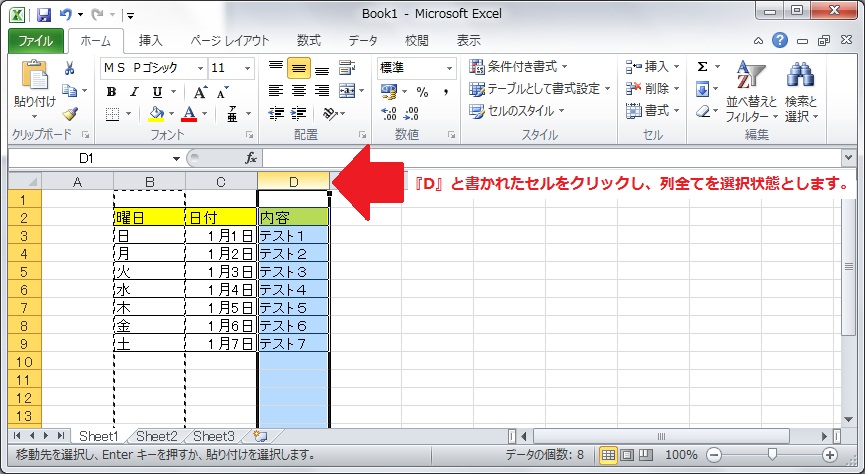865x474 pixels.
Task: Switch to the データ tab
Action: (x=363, y=41)
